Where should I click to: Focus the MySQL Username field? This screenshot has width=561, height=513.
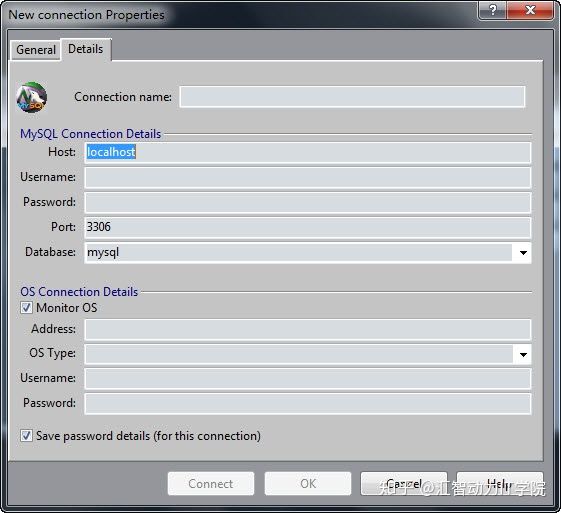coord(308,177)
